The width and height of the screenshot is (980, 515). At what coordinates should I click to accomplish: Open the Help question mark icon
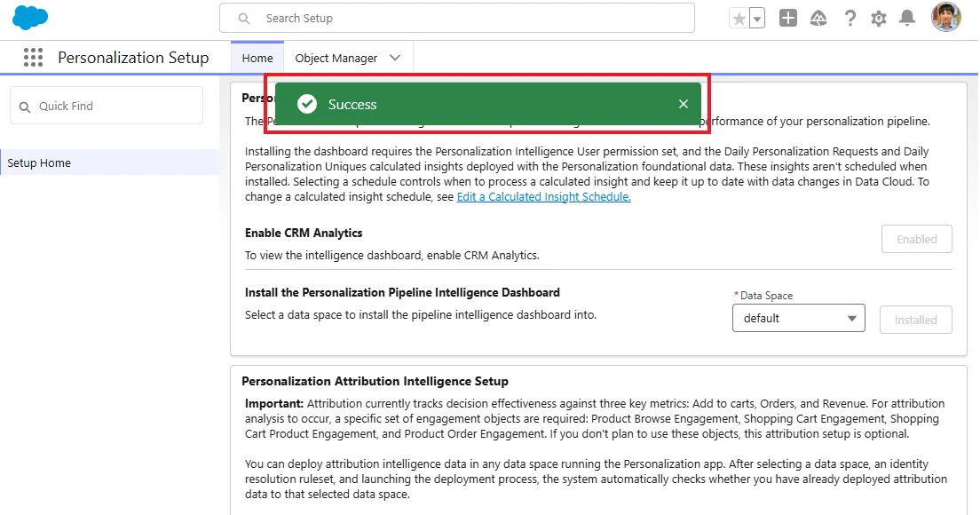(850, 18)
